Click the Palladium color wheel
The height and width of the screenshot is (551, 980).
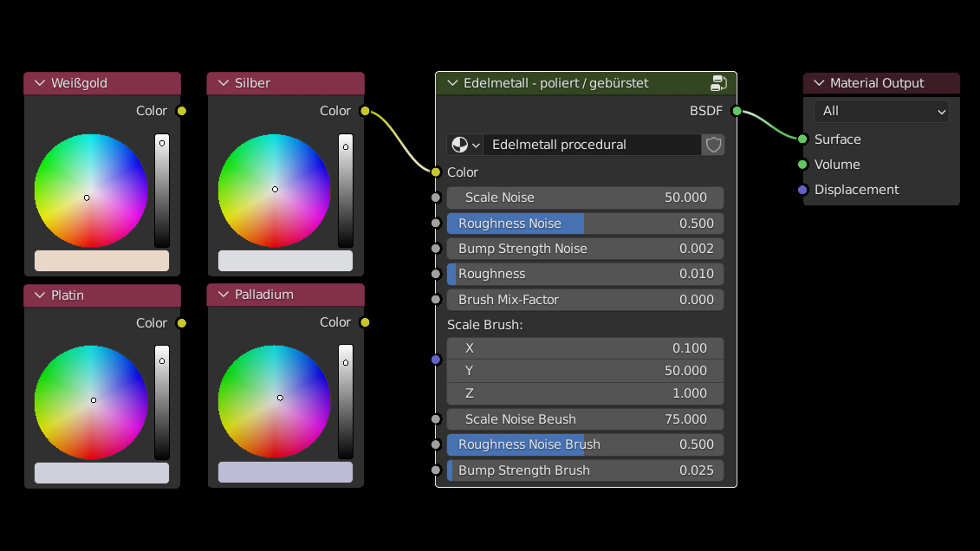click(274, 402)
